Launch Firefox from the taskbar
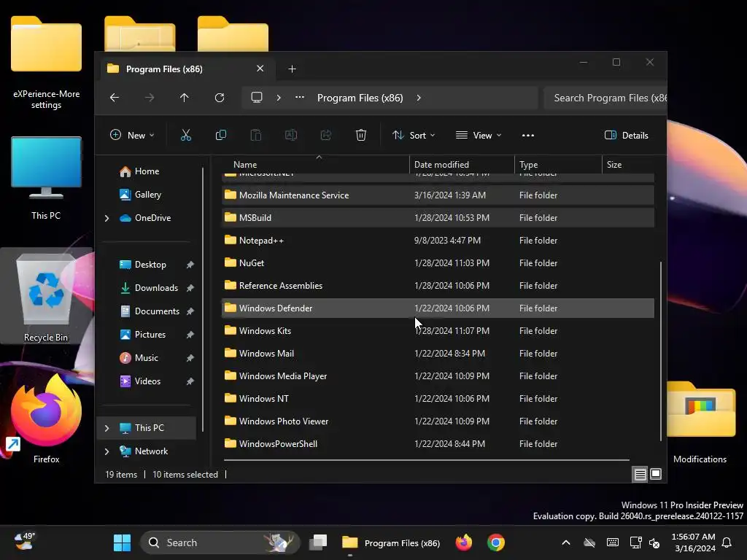 click(463, 542)
